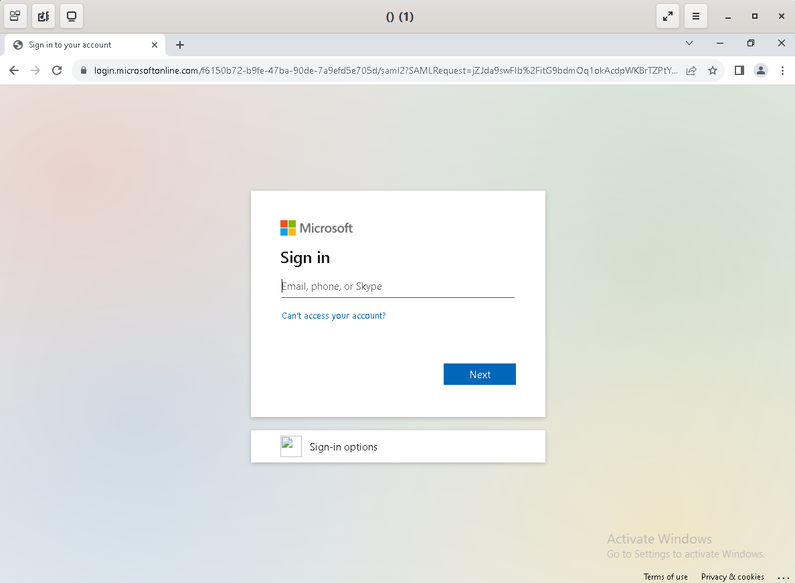Click the monitor icon in viewer toolbar
795x583 pixels.
coord(71,16)
